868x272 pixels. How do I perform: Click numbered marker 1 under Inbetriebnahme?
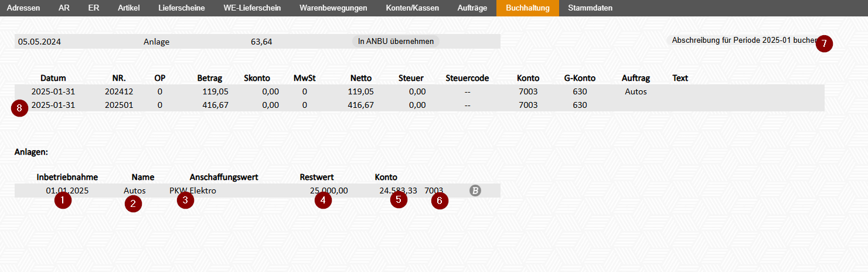pyautogui.click(x=63, y=200)
